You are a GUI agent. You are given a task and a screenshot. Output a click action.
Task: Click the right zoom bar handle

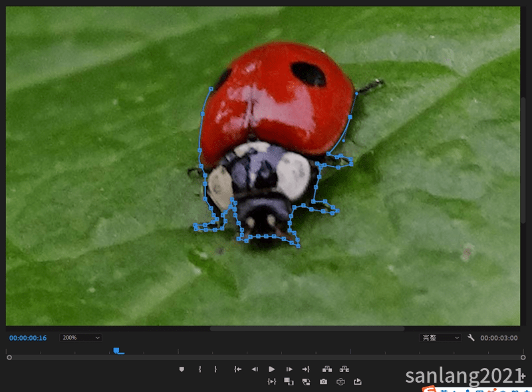[x=523, y=357]
